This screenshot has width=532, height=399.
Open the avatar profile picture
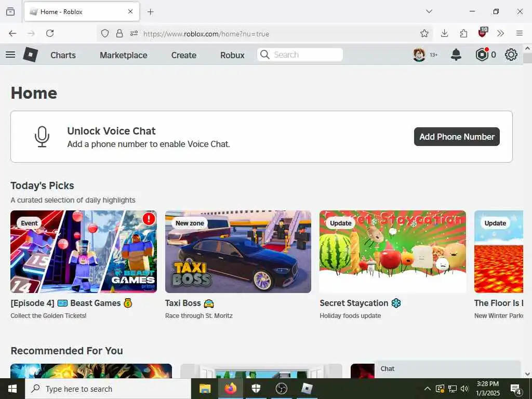(x=419, y=55)
